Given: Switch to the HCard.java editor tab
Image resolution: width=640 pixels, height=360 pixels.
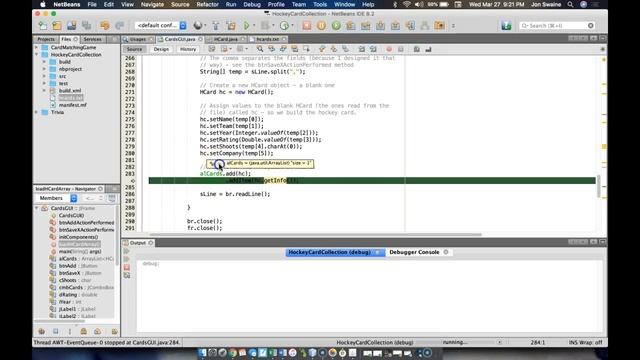Looking at the screenshot, I should 226,39.
